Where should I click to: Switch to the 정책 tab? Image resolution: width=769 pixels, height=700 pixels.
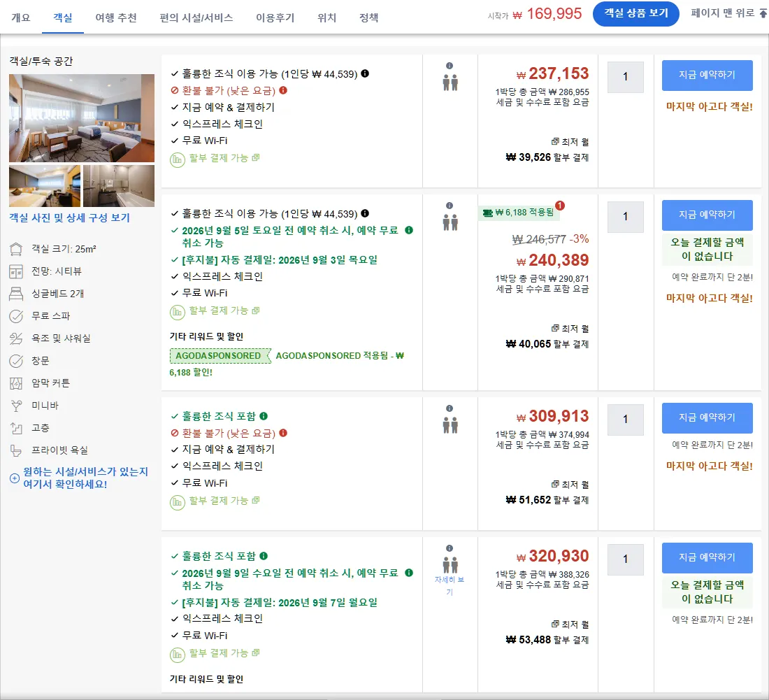pos(369,17)
